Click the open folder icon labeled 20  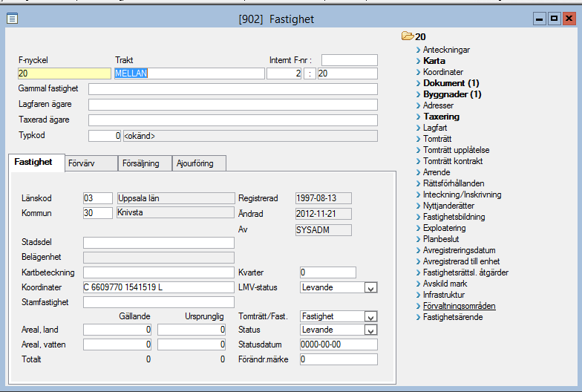coord(408,36)
